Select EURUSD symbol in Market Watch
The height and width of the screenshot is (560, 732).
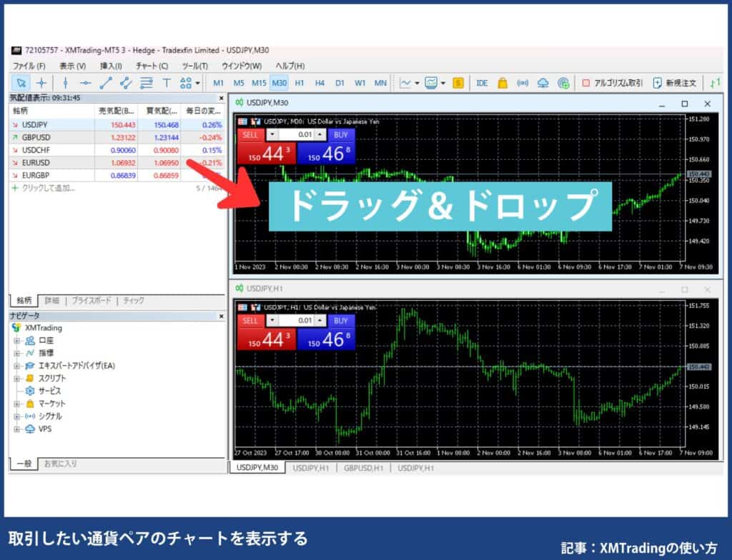pos(36,162)
